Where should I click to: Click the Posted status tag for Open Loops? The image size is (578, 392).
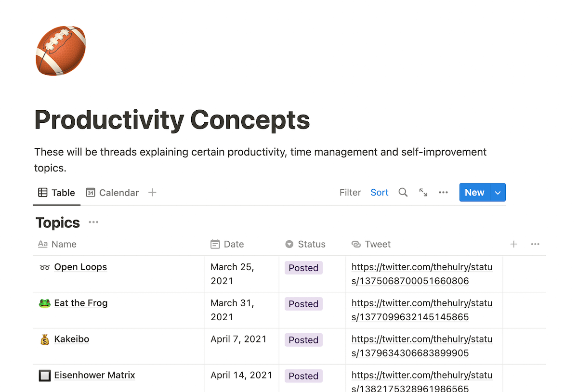tap(303, 268)
